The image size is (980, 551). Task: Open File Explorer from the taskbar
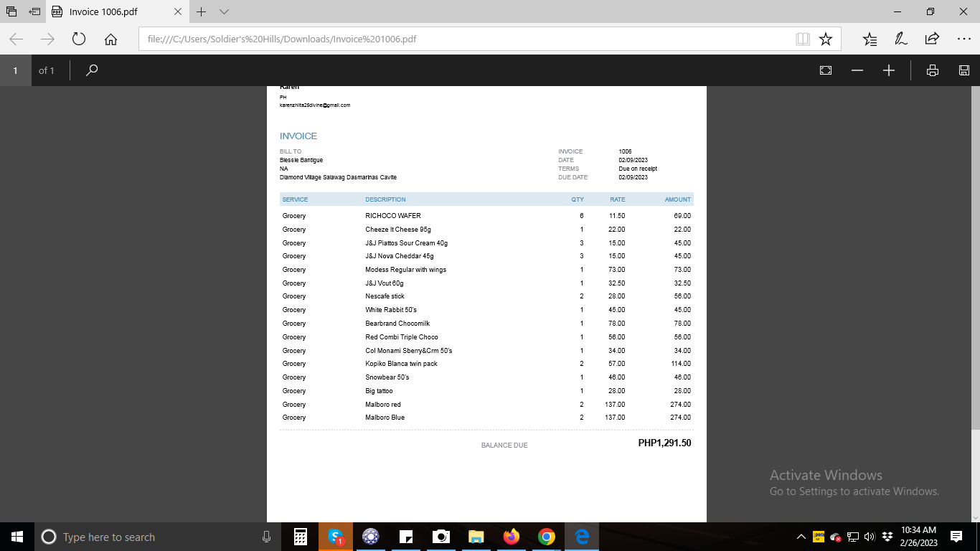(x=476, y=537)
